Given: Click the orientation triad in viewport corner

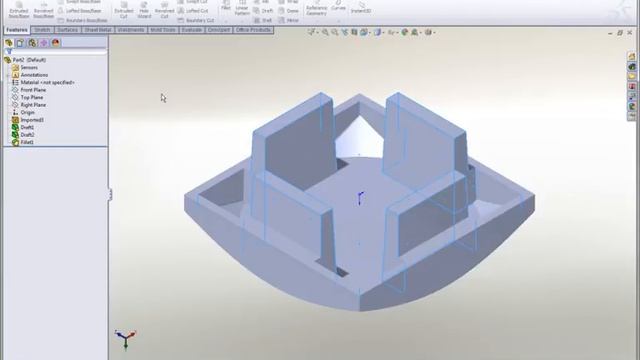Looking at the screenshot, I should [125, 339].
